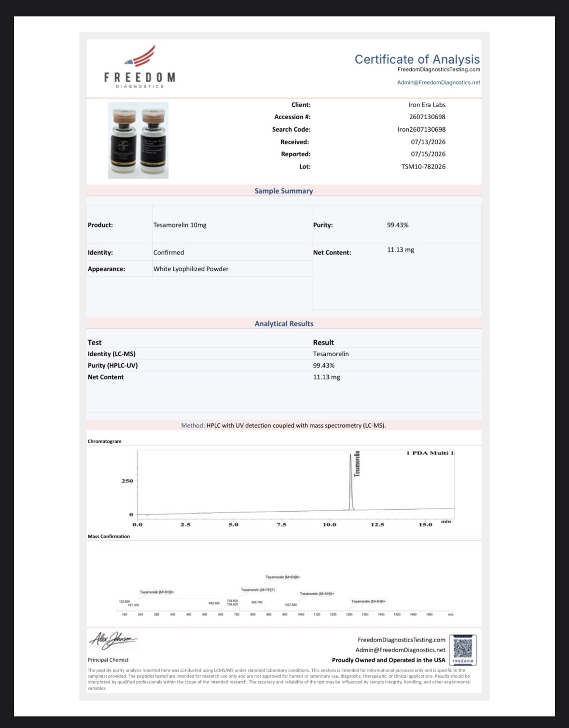The height and width of the screenshot is (728, 569).
Task: Click the Principal Chemist title
Action: point(108,660)
